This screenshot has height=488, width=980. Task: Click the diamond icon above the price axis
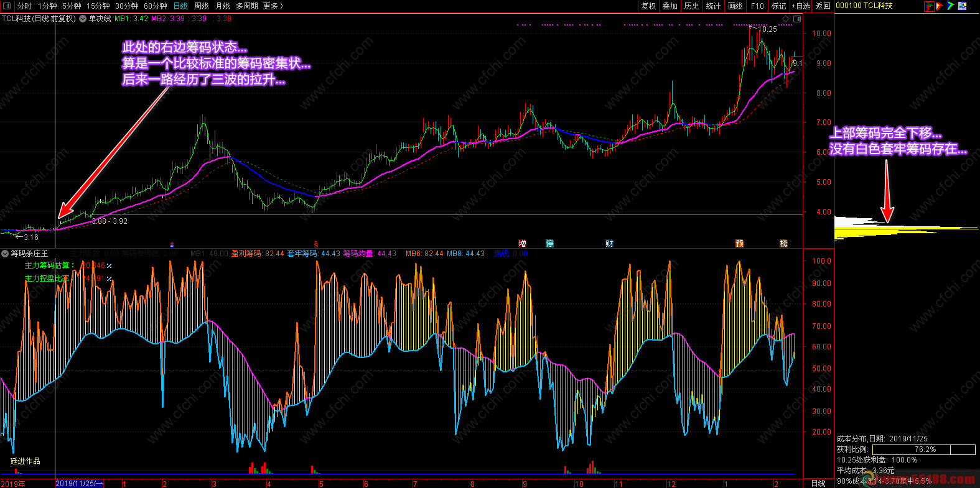786,19
